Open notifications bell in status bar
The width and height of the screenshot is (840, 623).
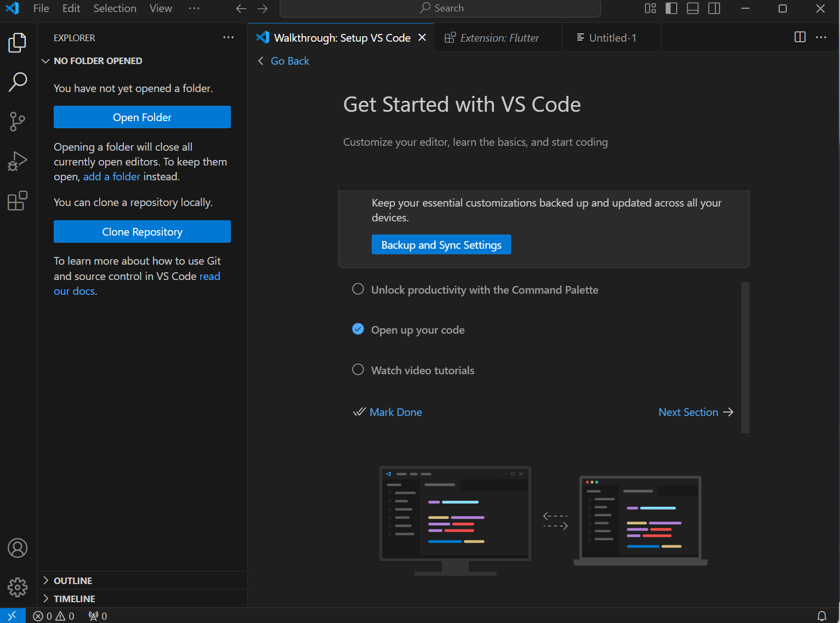pos(822,616)
